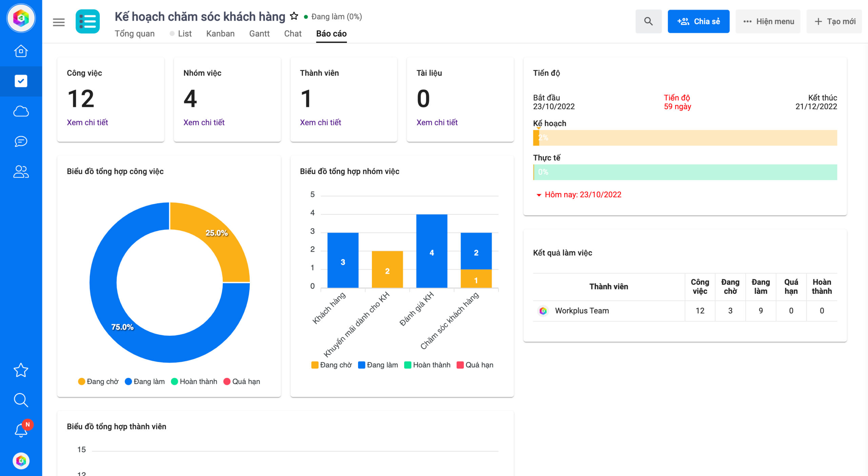Click the top-right search button
Screen dimensions: 868x476
tap(648, 21)
